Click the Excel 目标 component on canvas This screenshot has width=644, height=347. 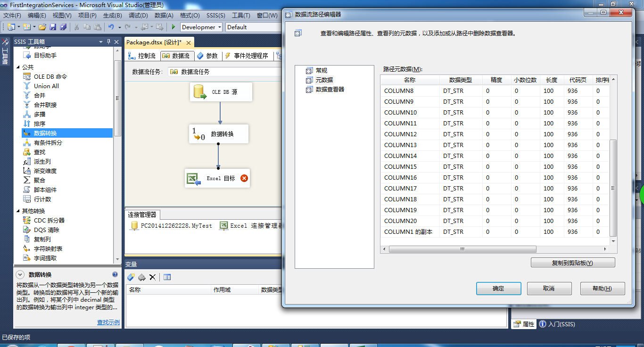point(217,178)
